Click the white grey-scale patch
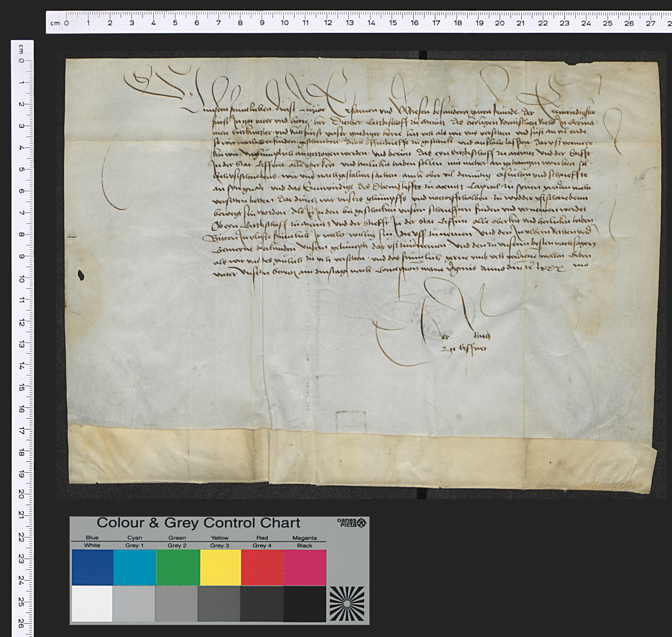This screenshot has height=637, width=672. (x=92, y=603)
